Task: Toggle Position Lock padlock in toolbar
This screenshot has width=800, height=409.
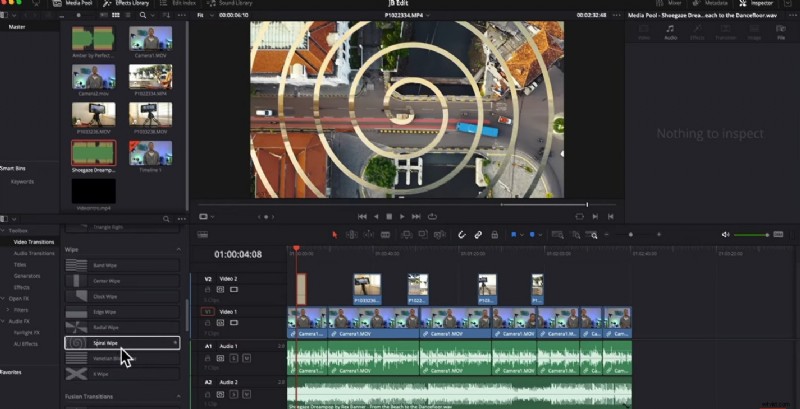Action: tap(494, 235)
